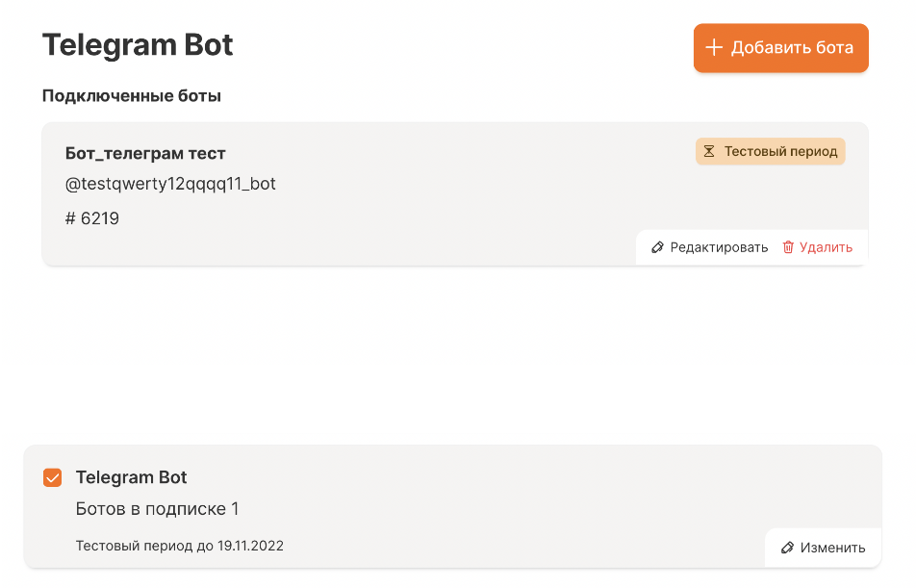
Task: Click the Ботов в подписке 1 text
Action: (157, 509)
